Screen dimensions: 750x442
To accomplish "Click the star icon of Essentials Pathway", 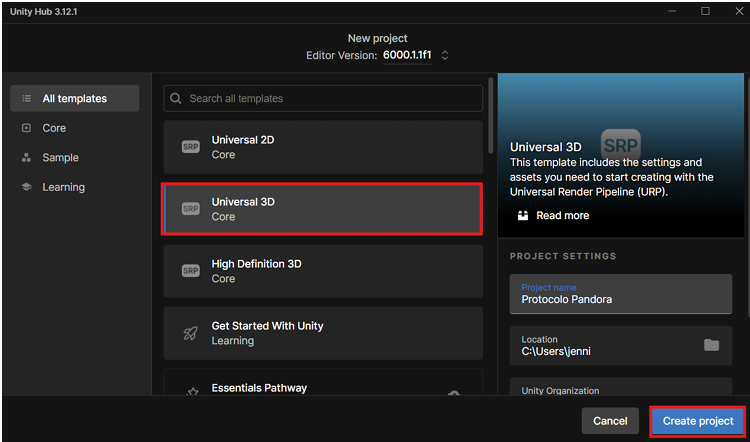I will (x=192, y=392).
